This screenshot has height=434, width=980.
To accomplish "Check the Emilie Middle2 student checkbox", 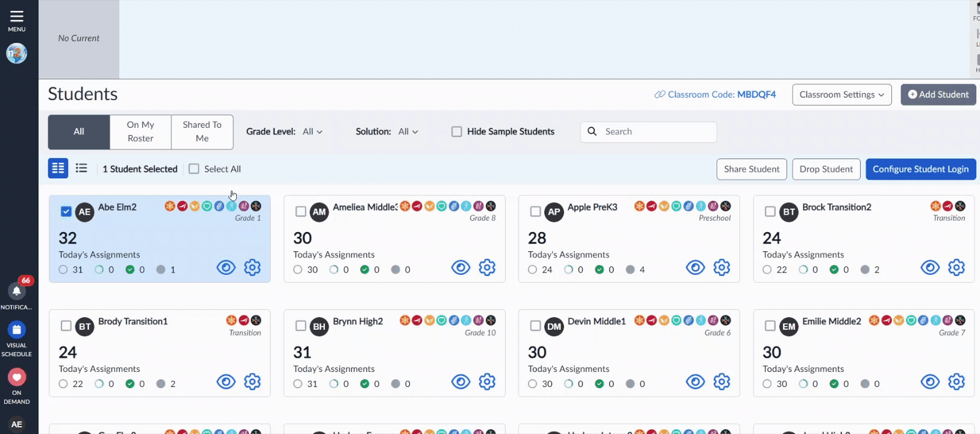I will pos(770,325).
